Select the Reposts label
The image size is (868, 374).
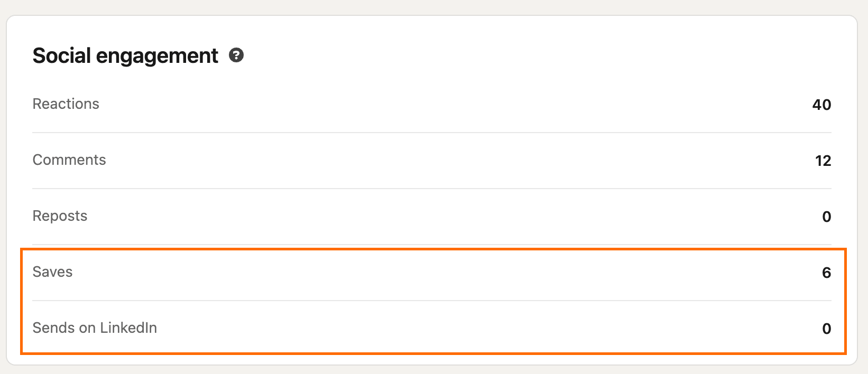(60, 216)
